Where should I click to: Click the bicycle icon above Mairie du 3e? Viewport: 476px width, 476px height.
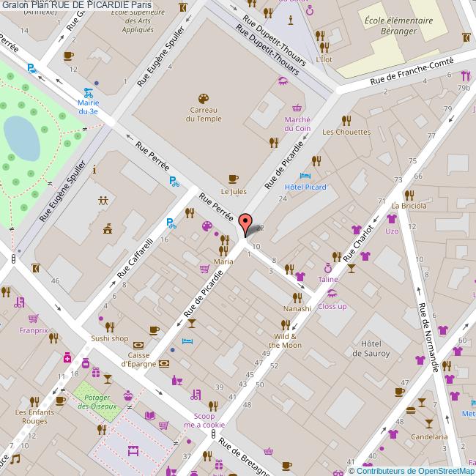[x=88, y=92]
